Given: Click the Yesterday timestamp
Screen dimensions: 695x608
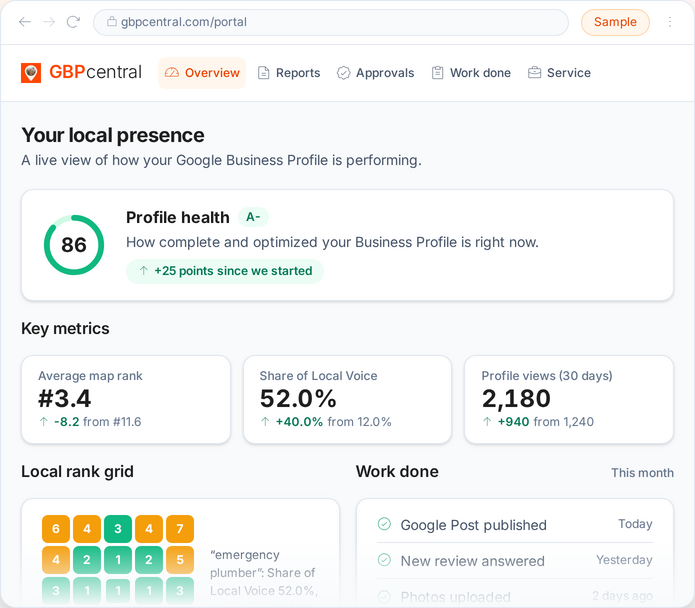Looking at the screenshot, I should 624,560.
